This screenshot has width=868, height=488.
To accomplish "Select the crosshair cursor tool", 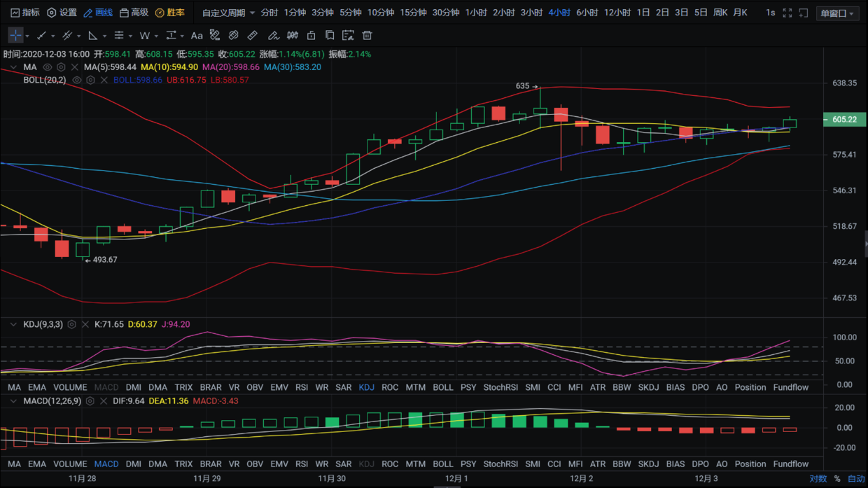I will click(x=15, y=35).
